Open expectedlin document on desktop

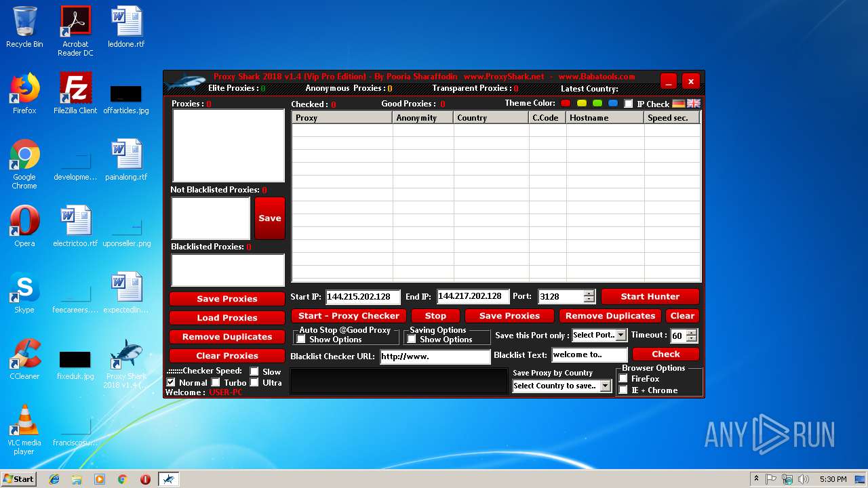coord(126,293)
